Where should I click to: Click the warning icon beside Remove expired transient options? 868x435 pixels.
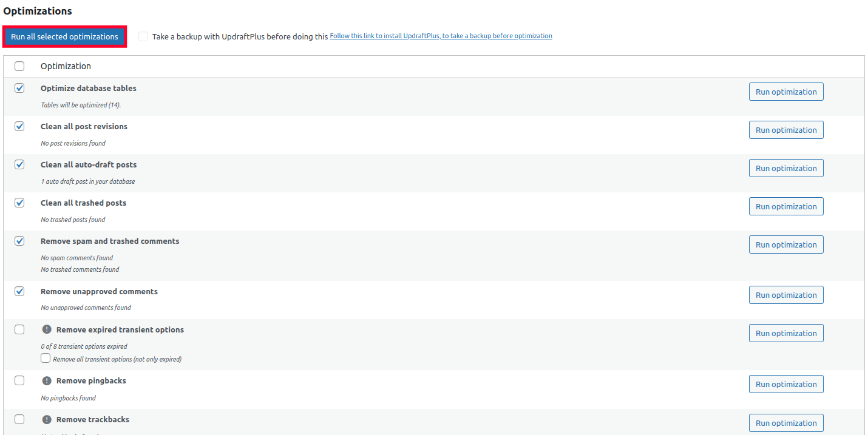(x=47, y=329)
